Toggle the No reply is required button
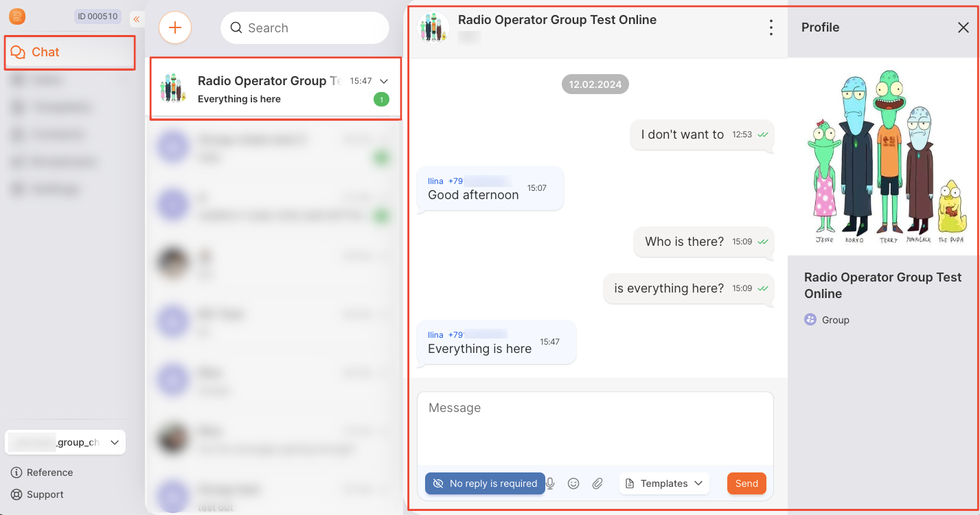 (x=484, y=483)
